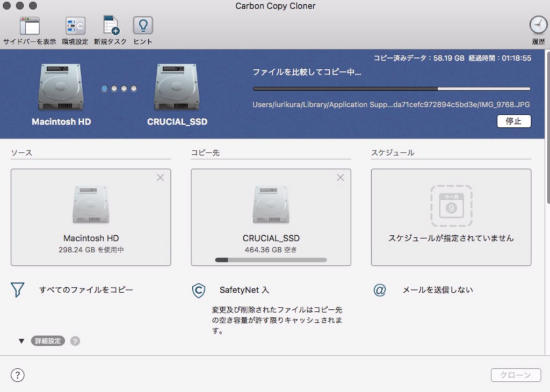Click the 詳細設定 pill button

click(48, 341)
